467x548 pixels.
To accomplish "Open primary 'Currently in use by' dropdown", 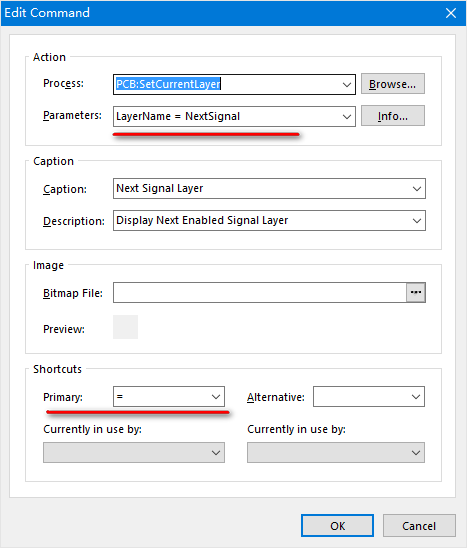I will 216,453.
